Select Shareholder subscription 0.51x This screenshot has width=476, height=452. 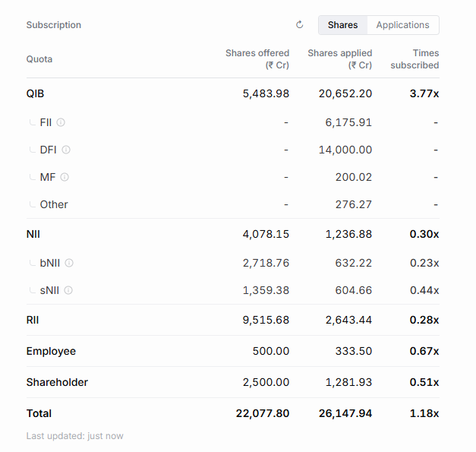point(424,382)
